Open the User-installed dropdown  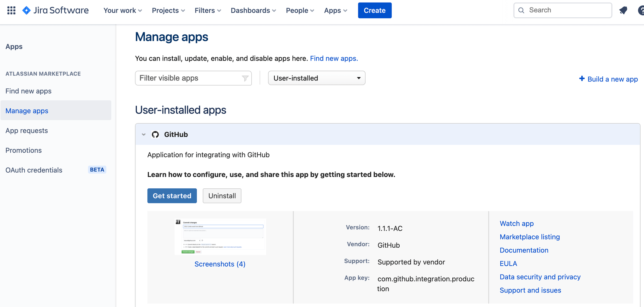pos(316,78)
